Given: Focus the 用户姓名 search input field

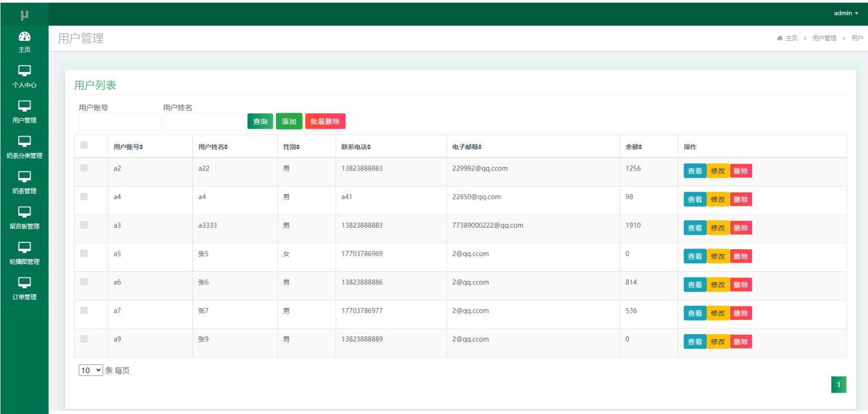Looking at the screenshot, I should tap(204, 122).
